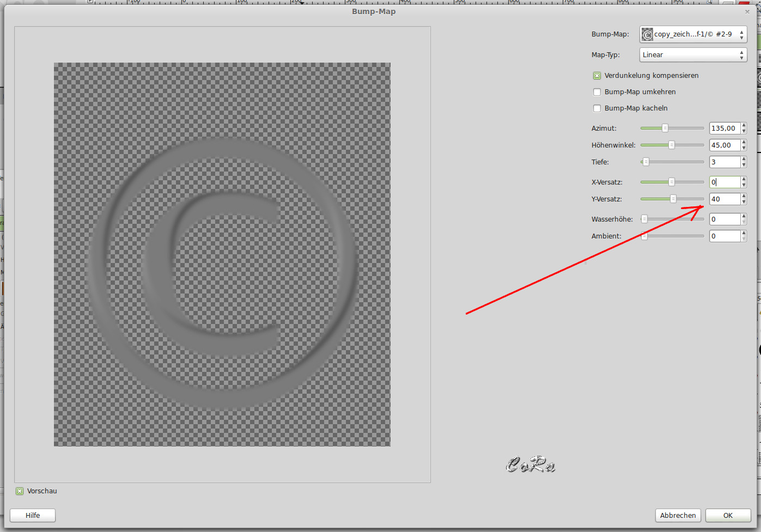The width and height of the screenshot is (761, 532).
Task: Increase Y-Versatz with the up arrow
Action: tap(744, 197)
